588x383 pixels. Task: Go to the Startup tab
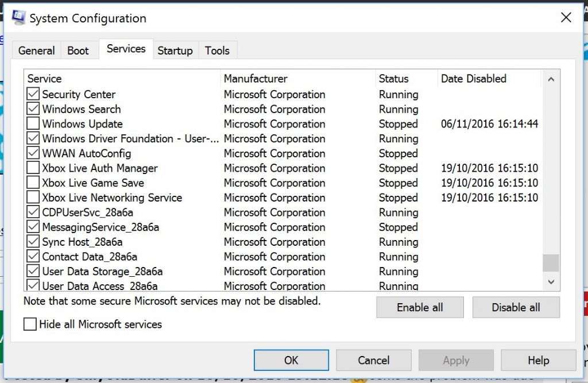point(175,51)
